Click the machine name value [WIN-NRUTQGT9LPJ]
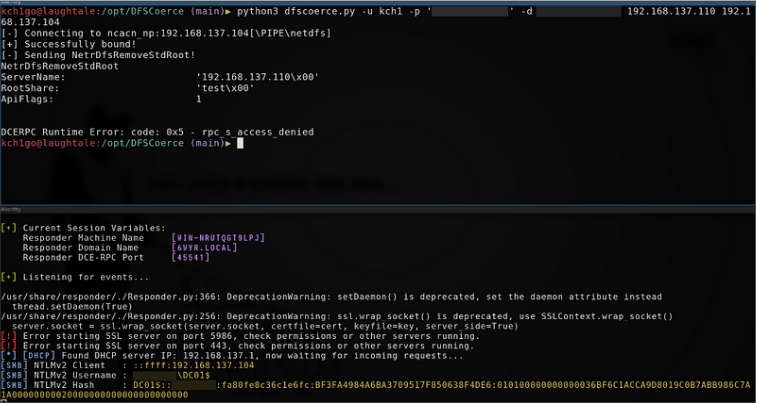The height and width of the screenshot is (403, 758). (218, 238)
